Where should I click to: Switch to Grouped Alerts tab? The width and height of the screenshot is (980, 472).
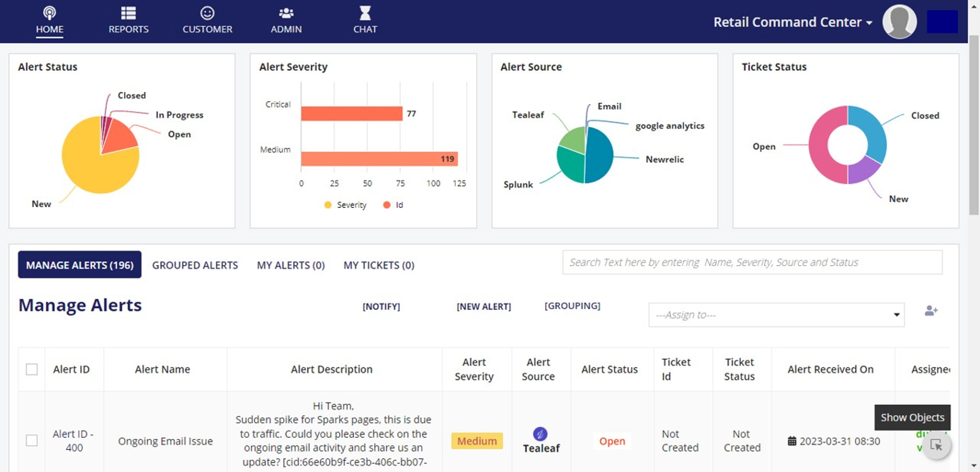pyautogui.click(x=195, y=265)
